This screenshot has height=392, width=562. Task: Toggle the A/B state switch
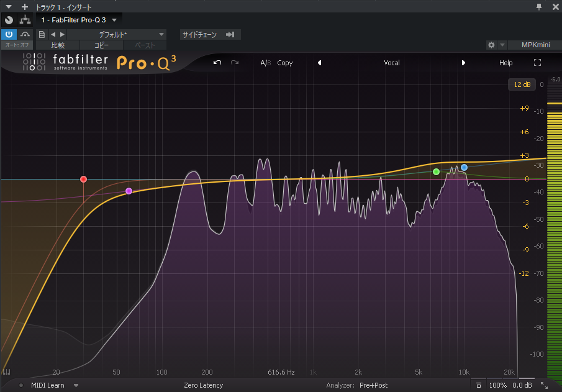coord(266,63)
